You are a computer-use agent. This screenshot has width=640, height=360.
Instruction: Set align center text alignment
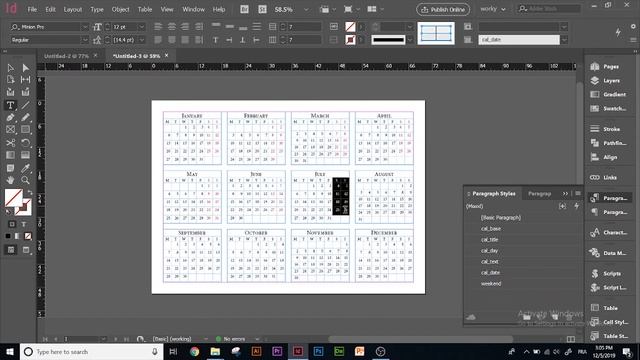click(171, 27)
